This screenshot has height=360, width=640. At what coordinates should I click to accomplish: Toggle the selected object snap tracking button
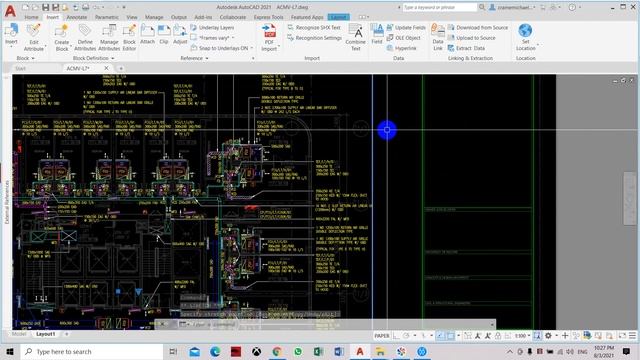pos(440,336)
